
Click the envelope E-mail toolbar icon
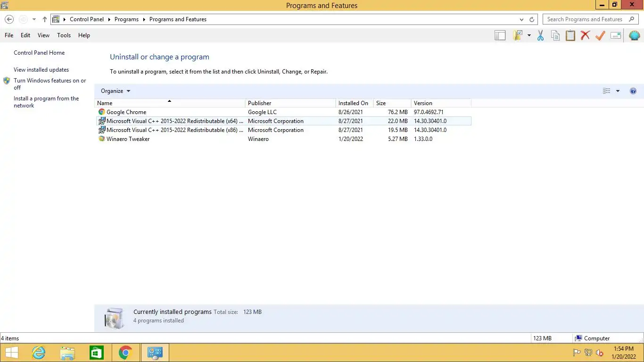click(616, 35)
